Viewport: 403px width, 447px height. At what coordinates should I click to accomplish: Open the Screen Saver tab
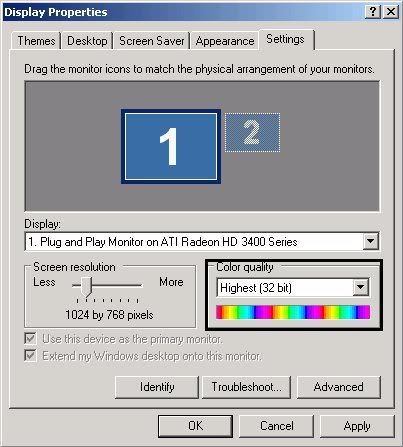(x=152, y=41)
